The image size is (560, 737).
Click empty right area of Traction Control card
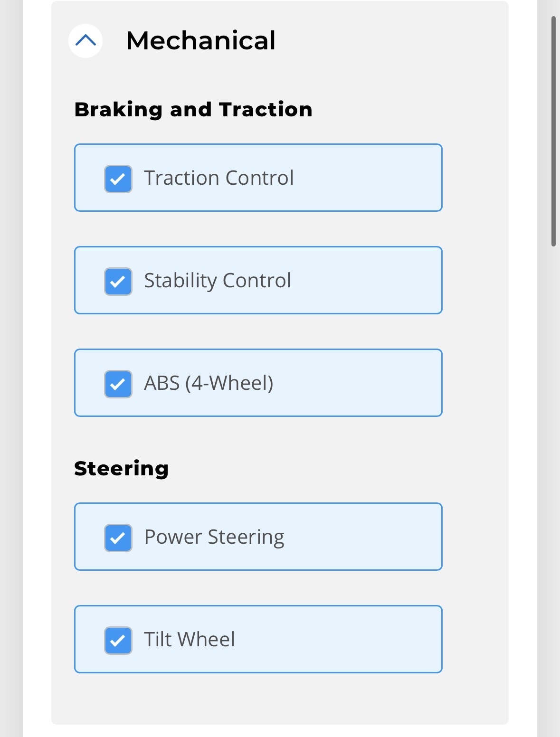(370, 178)
